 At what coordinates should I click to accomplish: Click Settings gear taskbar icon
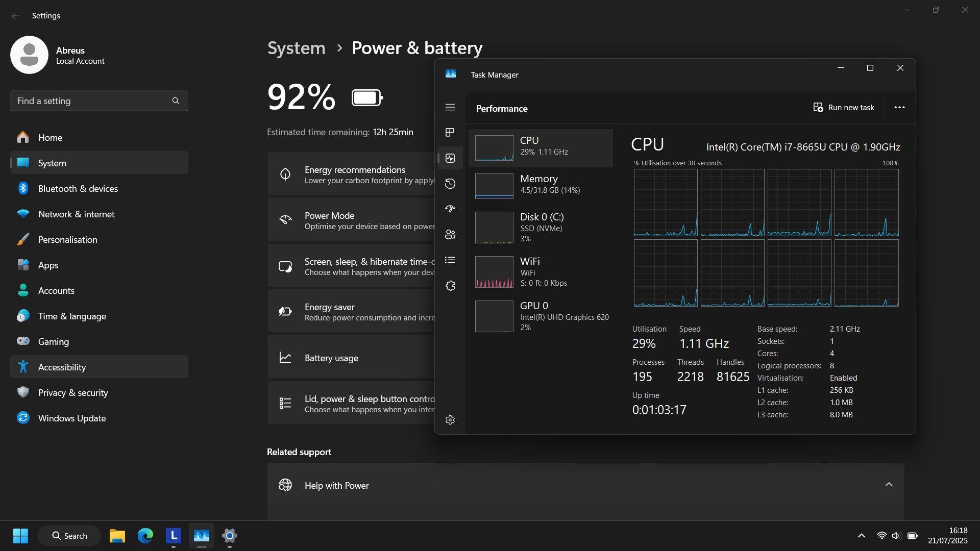tap(230, 536)
